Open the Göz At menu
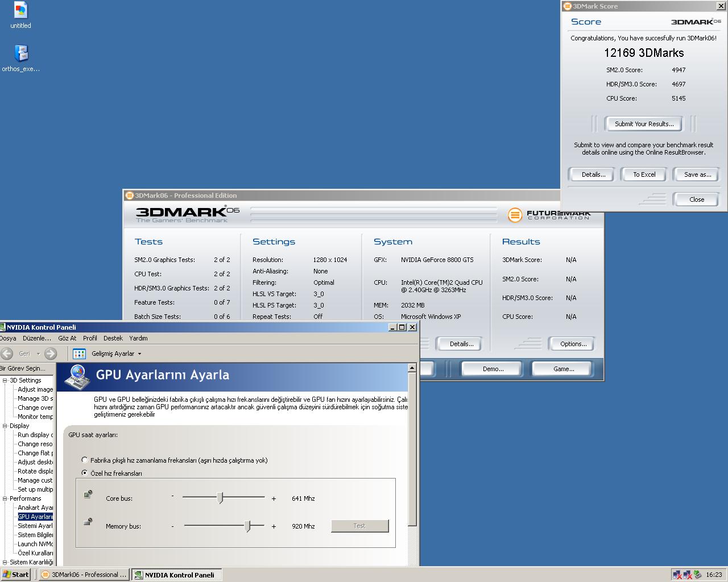The height and width of the screenshot is (582, 728). tap(67, 338)
